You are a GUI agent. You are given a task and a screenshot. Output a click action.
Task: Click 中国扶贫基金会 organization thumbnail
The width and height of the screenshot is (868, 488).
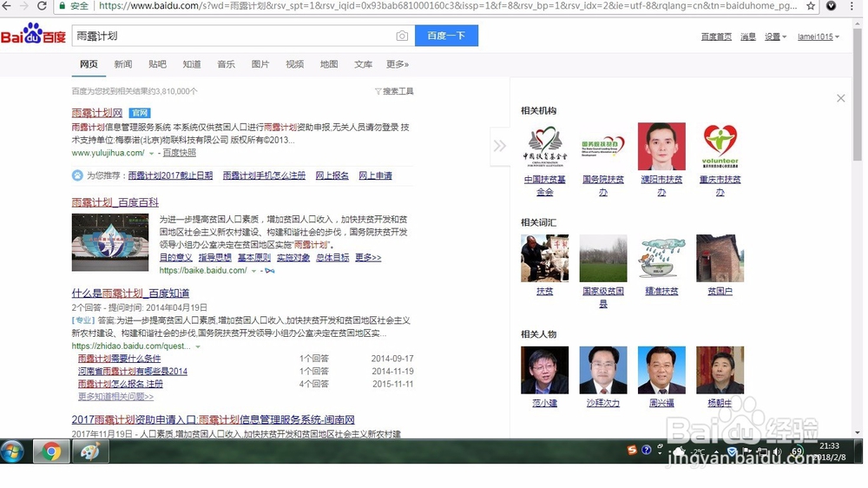tap(545, 146)
